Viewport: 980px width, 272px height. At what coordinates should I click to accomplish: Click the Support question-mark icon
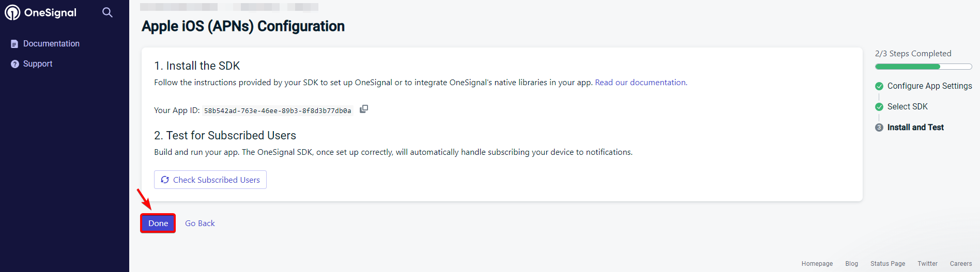pyautogui.click(x=14, y=64)
